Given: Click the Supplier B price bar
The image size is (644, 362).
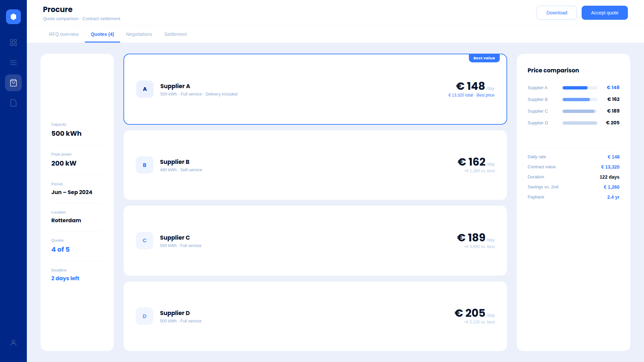Looking at the screenshot, I should pos(580,99).
